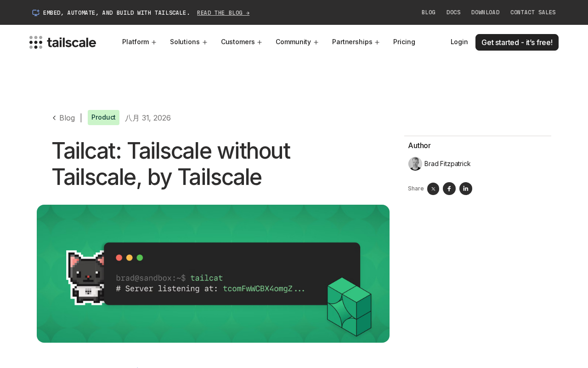The width and height of the screenshot is (588, 368).
Task: Click Get started - it's free! button
Action: 517,42
